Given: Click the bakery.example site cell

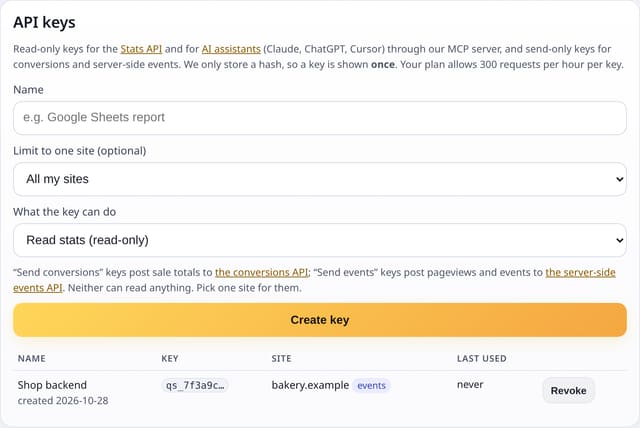Looking at the screenshot, I should pyautogui.click(x=310, y=385).
